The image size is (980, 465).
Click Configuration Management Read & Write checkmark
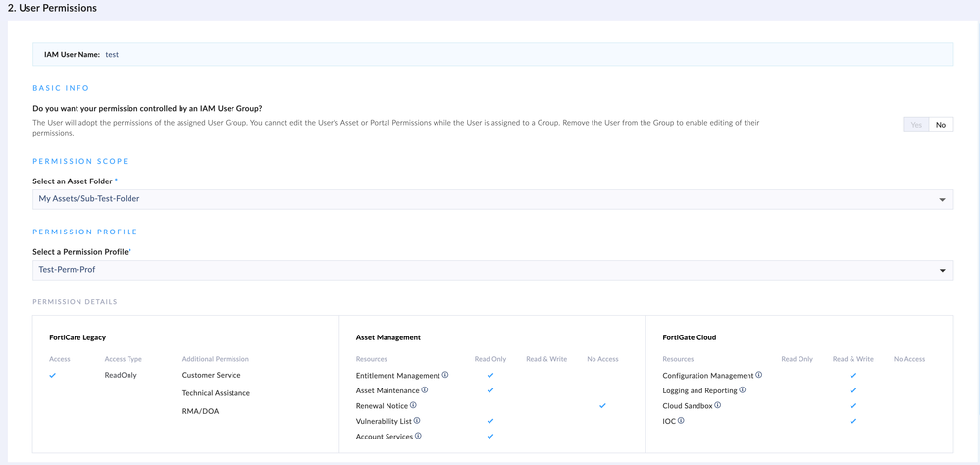pyautogui.click(x=852, y=375)
